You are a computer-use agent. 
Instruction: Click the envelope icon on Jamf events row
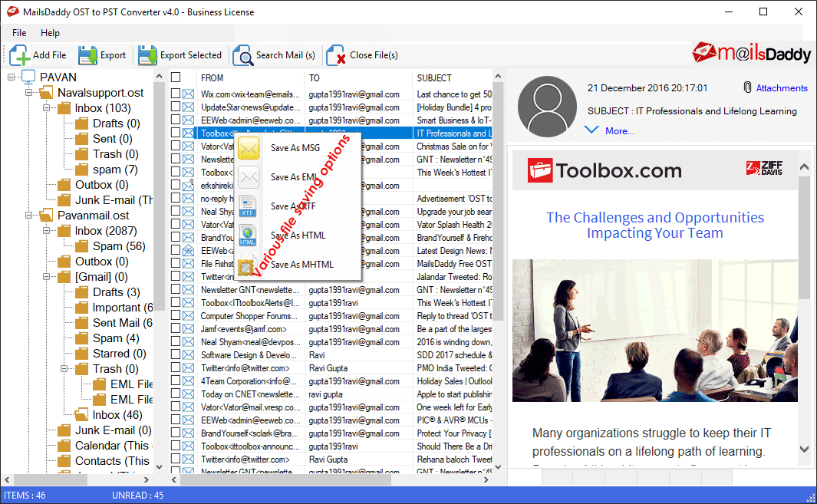pyautogui.click(x=189, y=329)
